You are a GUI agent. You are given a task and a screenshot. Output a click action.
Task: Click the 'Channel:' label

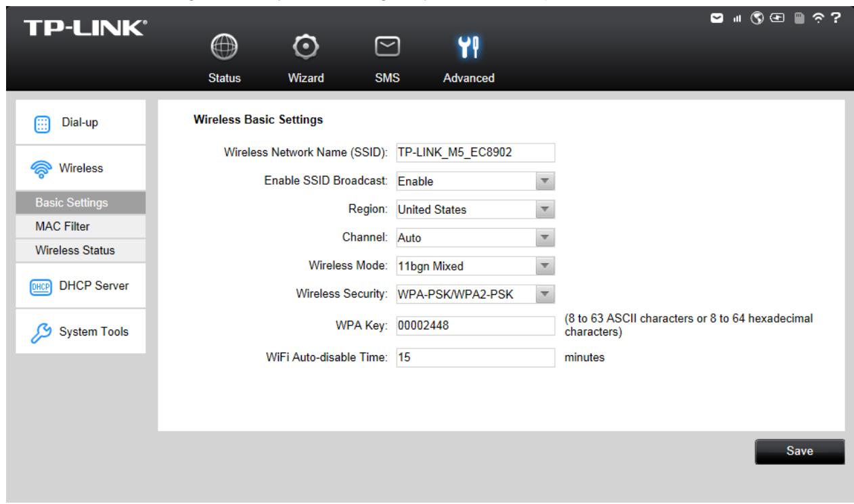365,238
